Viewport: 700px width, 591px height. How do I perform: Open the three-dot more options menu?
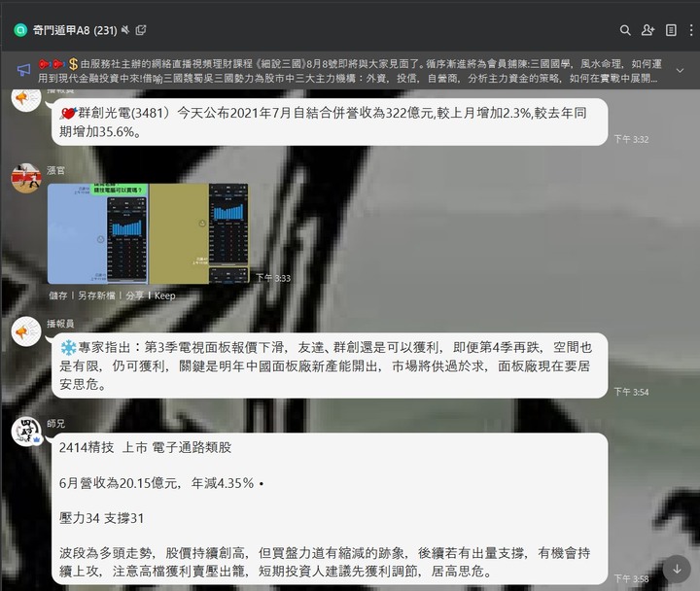coord(691,30)
